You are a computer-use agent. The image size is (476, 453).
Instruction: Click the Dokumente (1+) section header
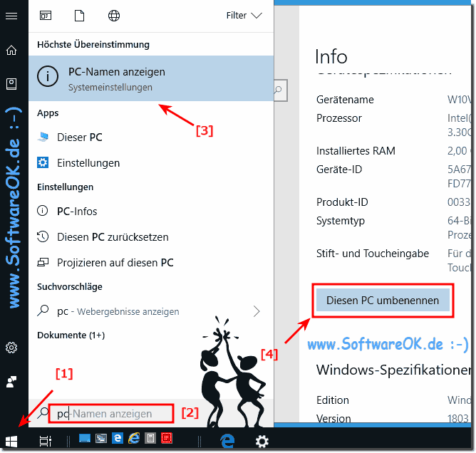(x=71, y=335)
